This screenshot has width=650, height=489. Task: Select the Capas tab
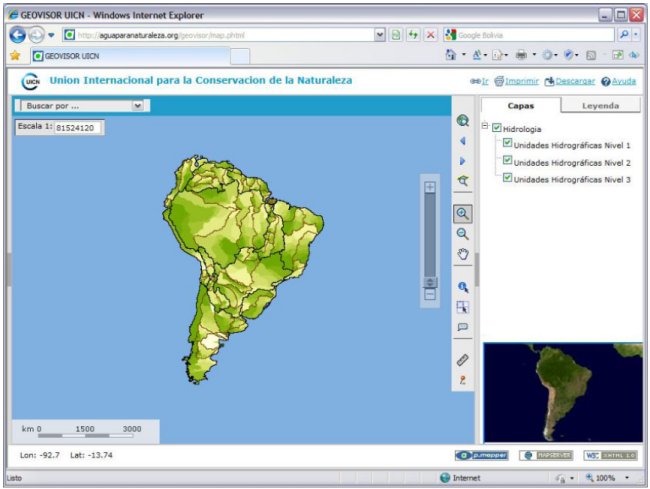pyautogui.click(x=520, y=105)
